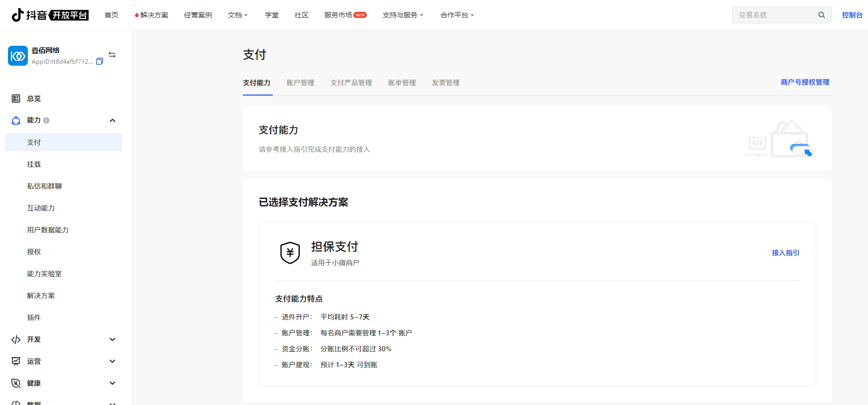Collapse the 能力 sidebar section
Screen dimensions: 868x405
click(x=112, y=120)
